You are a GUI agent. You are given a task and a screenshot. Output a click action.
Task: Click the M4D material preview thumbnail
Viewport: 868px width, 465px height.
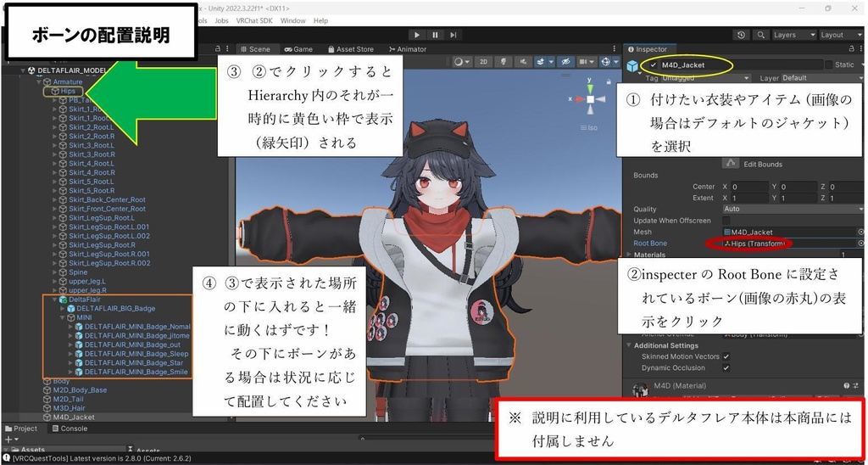[641, 389]
